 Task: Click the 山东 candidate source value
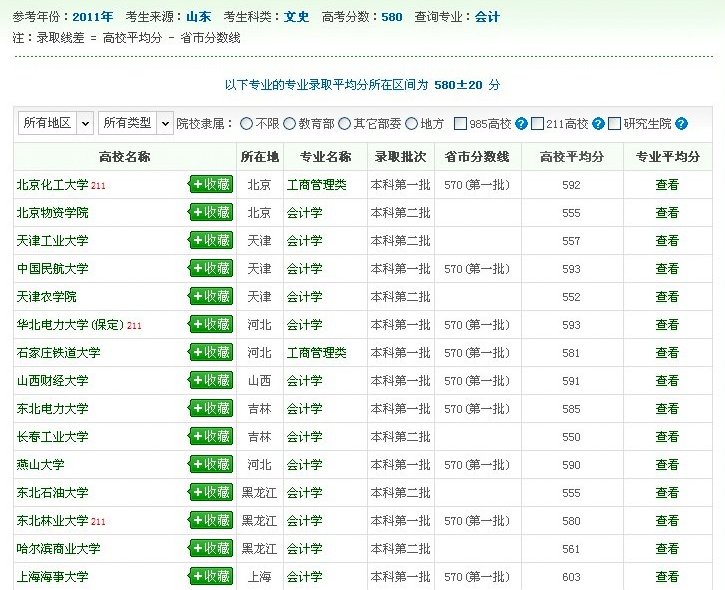pos(198,17)
